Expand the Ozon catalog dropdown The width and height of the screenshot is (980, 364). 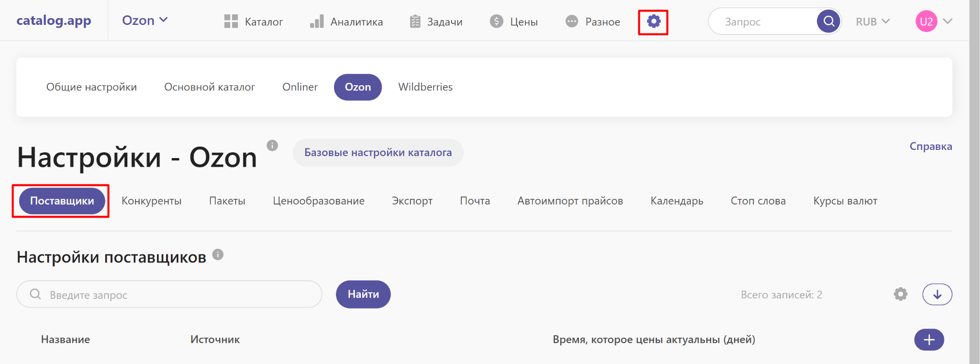click(145, 20)
